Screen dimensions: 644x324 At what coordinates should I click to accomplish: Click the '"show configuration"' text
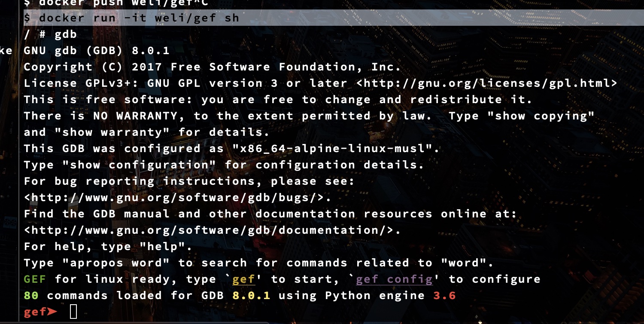click(140, 165)
